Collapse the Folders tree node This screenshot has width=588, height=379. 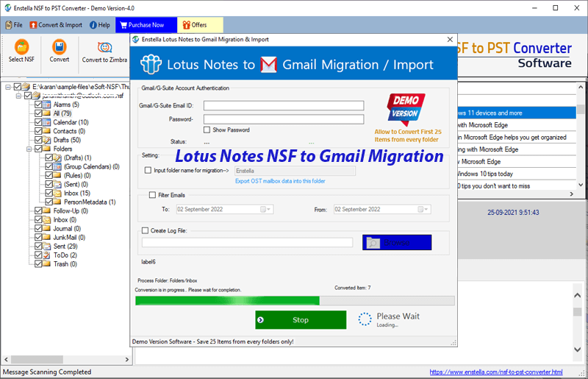pos(29,149)
